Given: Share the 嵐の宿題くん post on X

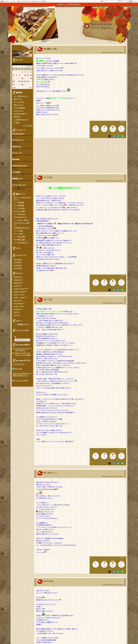Looking at the screenshot, I should point(109,136).
